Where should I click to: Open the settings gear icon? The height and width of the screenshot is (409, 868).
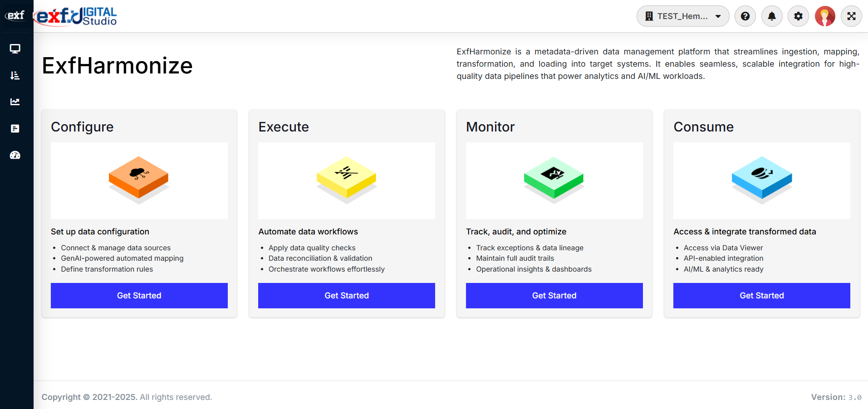tap(798, 16)
